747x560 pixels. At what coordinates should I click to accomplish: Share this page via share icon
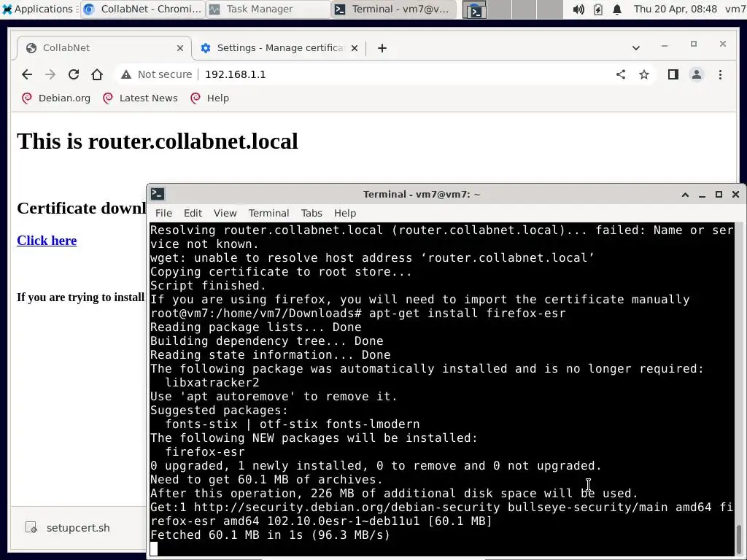[621, 74]
